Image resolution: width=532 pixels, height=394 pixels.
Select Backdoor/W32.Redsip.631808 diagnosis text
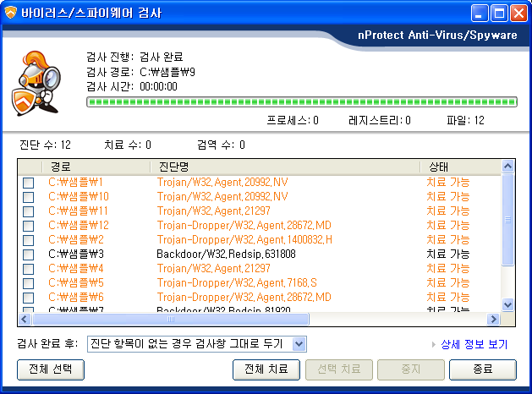(226, 254)
